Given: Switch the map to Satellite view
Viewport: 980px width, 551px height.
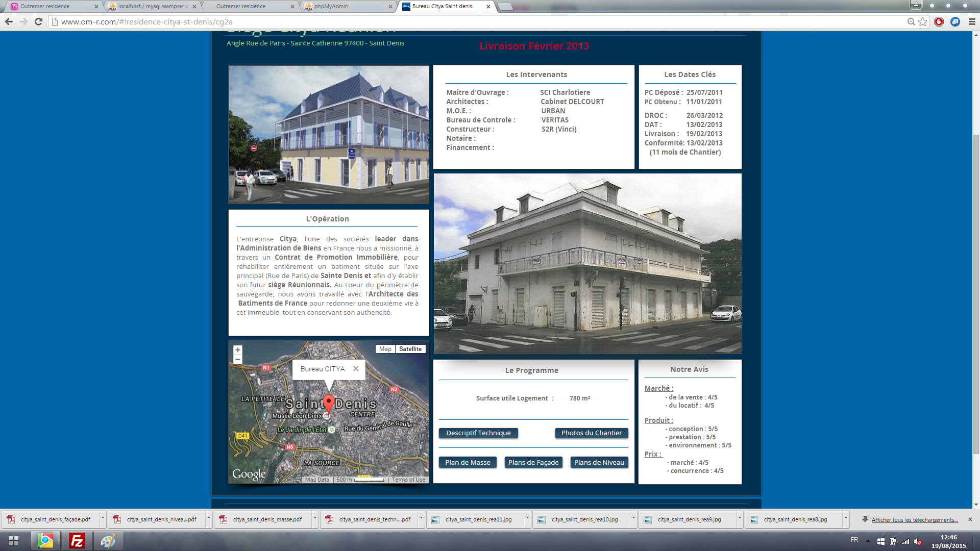Looking at the screenshot, I should (x=410, y=349).
